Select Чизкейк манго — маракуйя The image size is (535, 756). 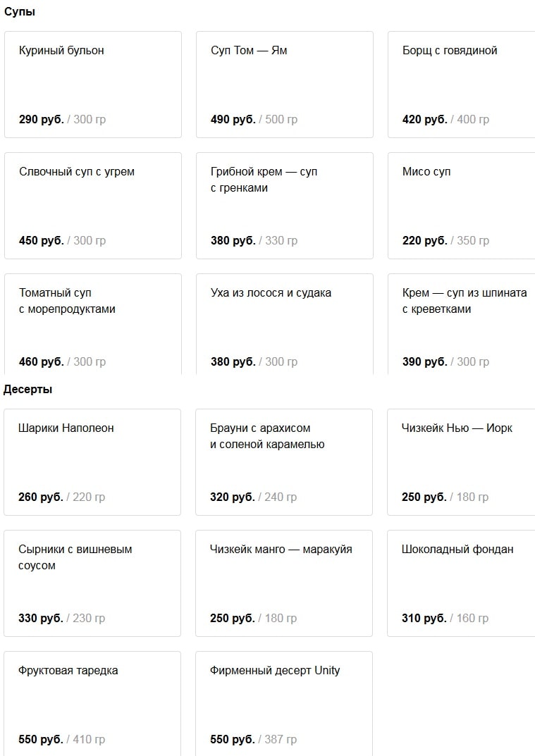click(283, 583)
